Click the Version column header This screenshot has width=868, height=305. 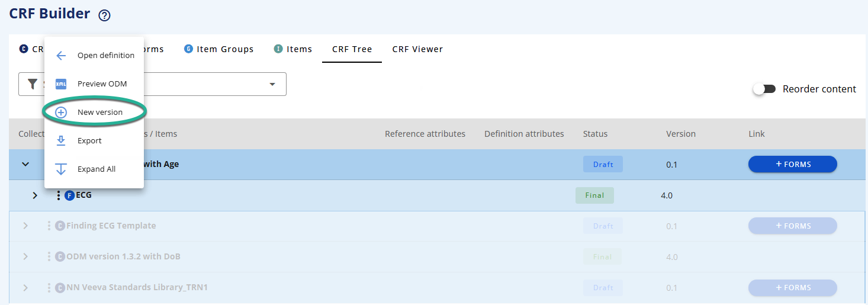[x=680, y=134]
